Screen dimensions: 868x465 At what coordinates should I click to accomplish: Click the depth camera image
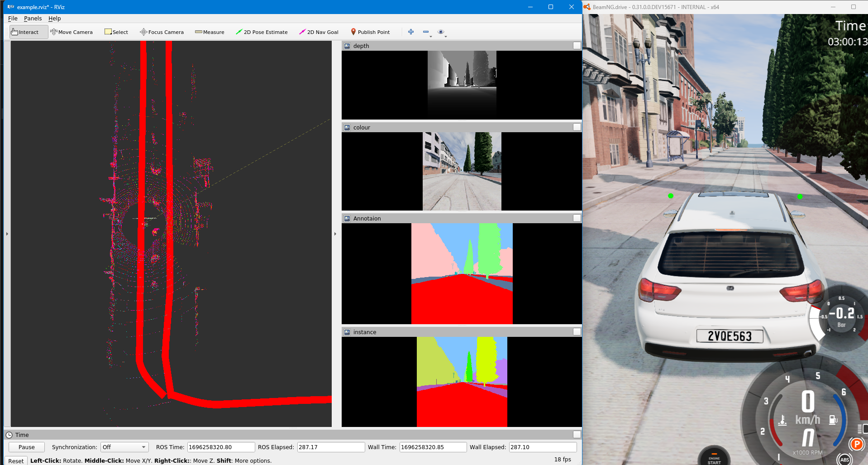click(x=462, y=85)
